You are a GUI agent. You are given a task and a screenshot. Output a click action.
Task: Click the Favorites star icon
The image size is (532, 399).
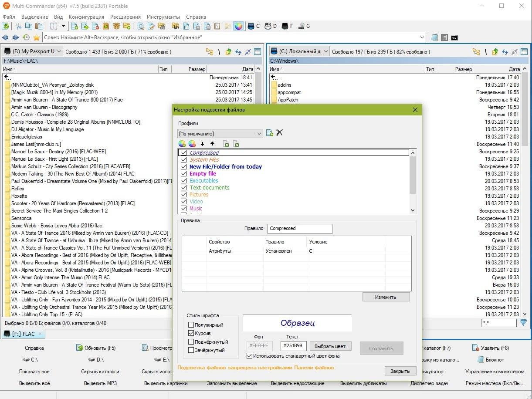coord(37,37)
